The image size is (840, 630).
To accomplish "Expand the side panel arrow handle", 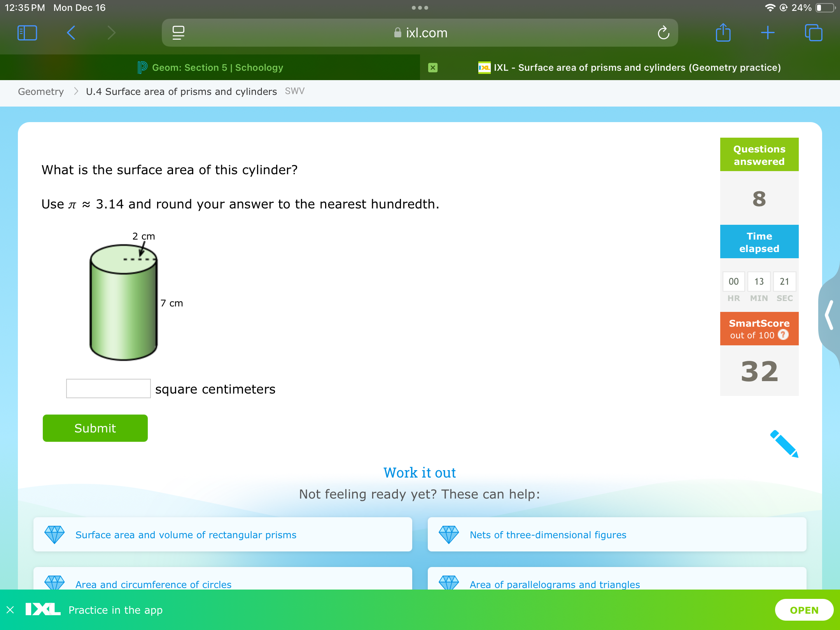I will [829, 315].
